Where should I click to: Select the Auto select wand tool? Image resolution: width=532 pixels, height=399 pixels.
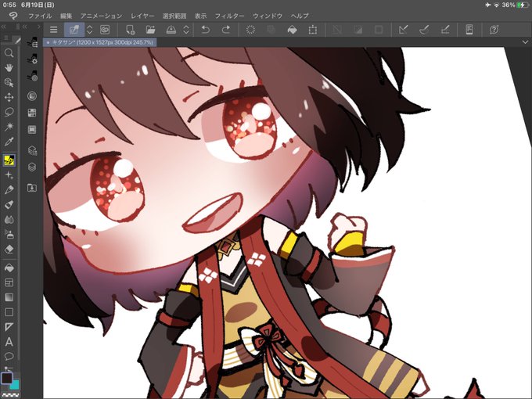coord(9,127)
